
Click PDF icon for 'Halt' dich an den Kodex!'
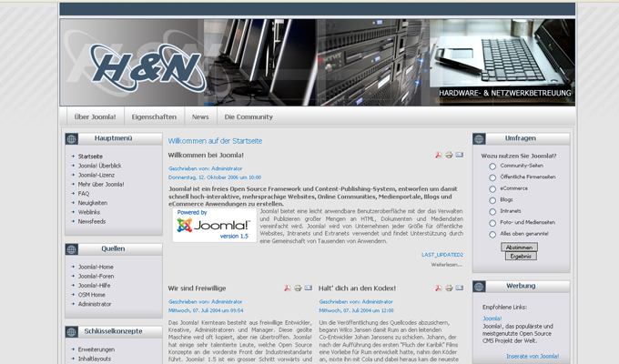tap(438, 288)
